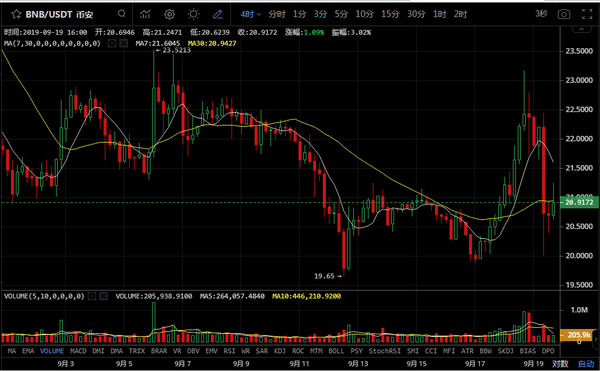Select the KDJ indicator tab
600x371 pixels.
click(x=280, y=351)
